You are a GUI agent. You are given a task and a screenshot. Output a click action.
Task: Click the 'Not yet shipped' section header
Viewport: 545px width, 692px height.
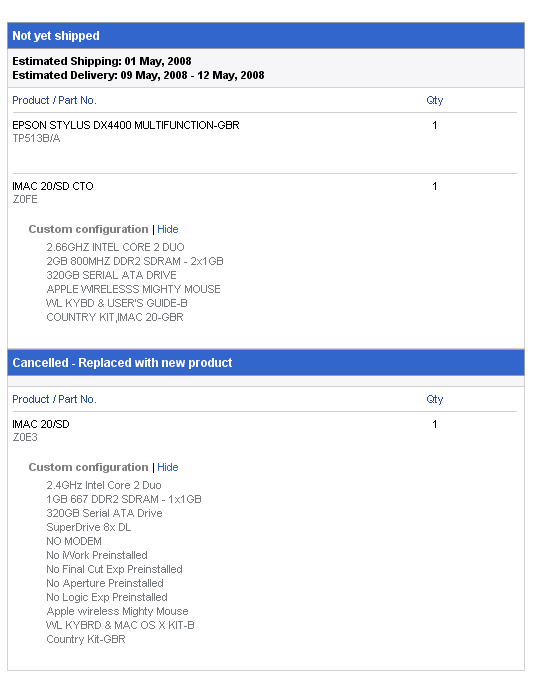click(x=266, y=36)
